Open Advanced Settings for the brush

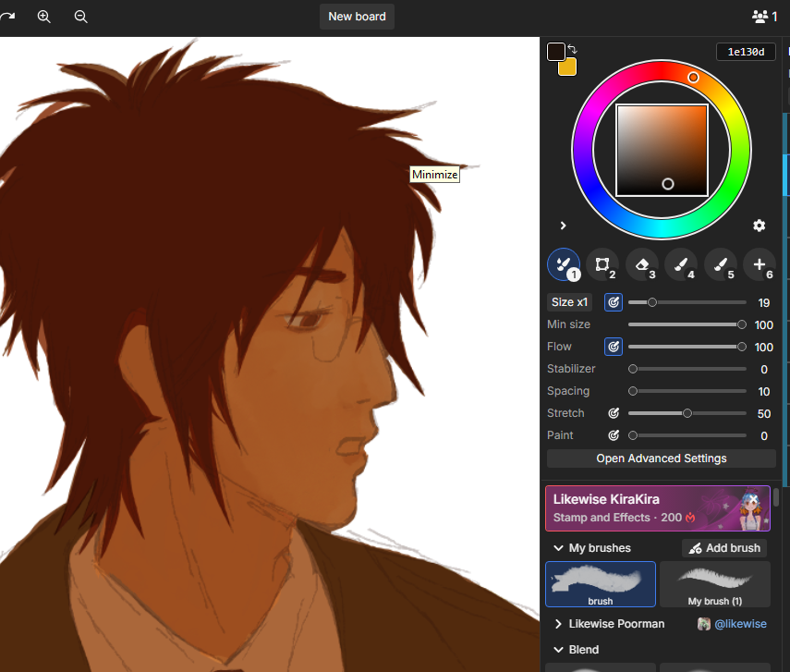pyautogui.click(x=661, y=458)
